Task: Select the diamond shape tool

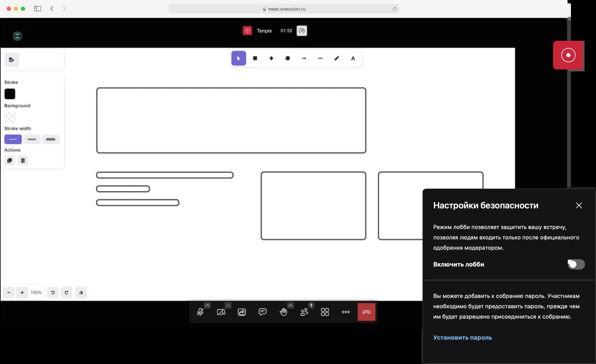Action: (271, 58)
